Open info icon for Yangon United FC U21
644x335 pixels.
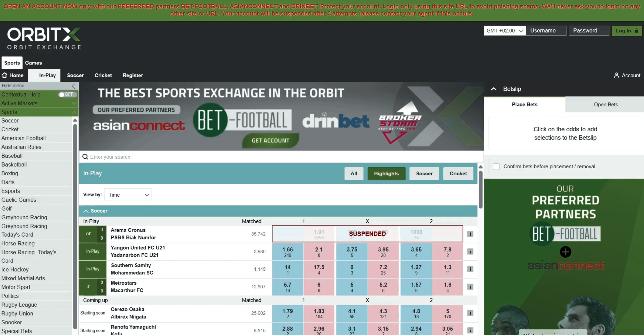click(470, 251)
